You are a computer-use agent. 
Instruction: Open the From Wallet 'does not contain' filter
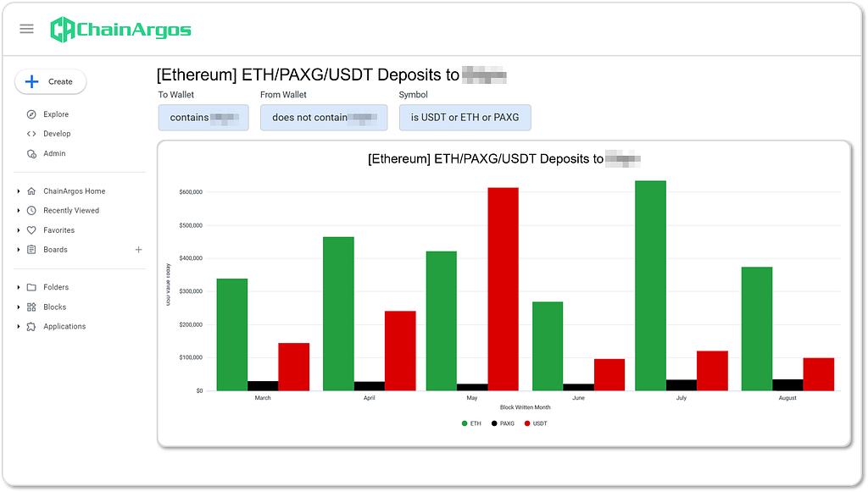pyautogui.click(x=324, y=118)
